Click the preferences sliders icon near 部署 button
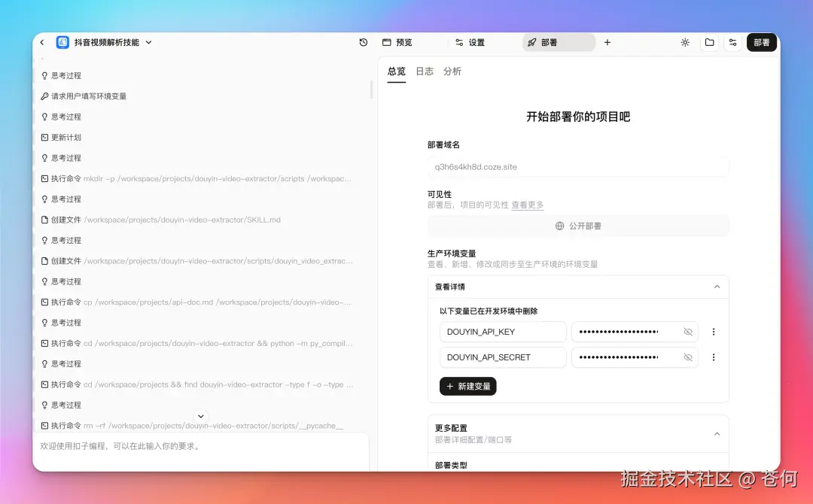 point(733,43)
